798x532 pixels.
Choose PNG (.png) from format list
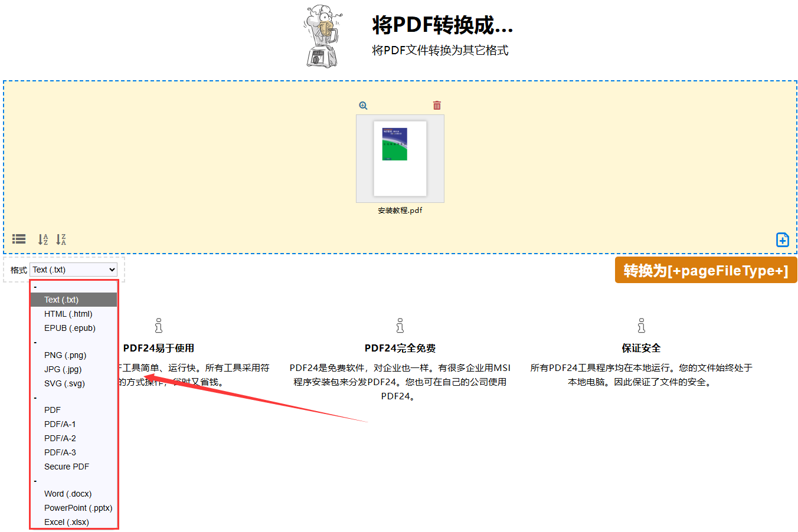coord(74,355)
